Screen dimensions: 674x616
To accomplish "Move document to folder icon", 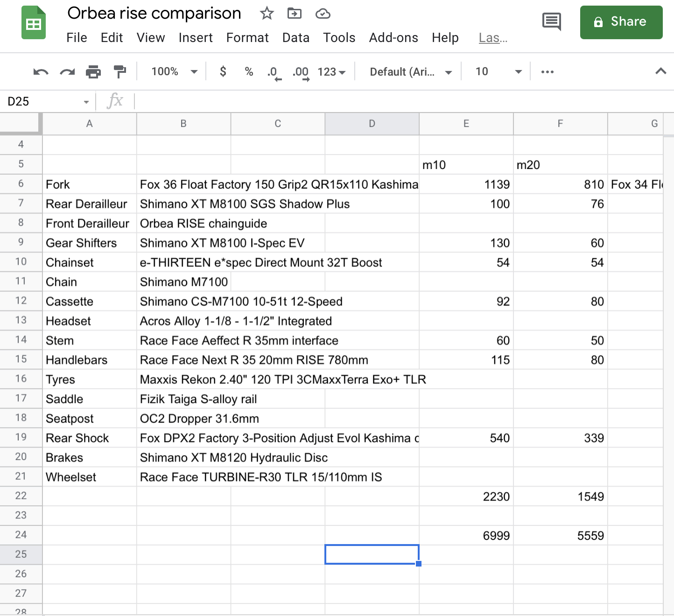I will click(295, 14).
